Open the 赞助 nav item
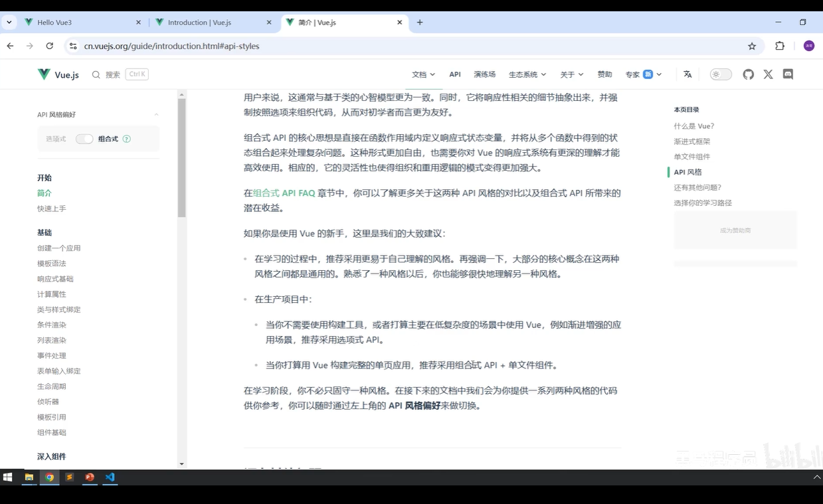 (x=604, y=74)
